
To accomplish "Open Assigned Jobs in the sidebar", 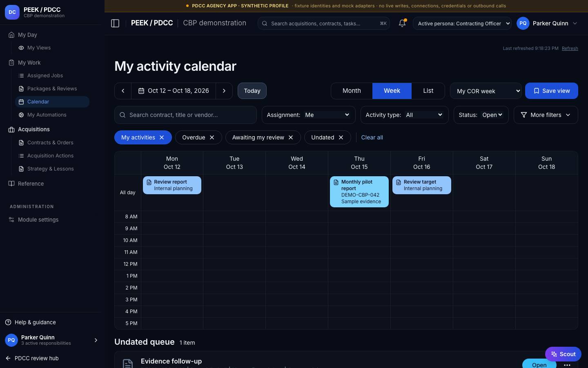I will coord(52,76).
